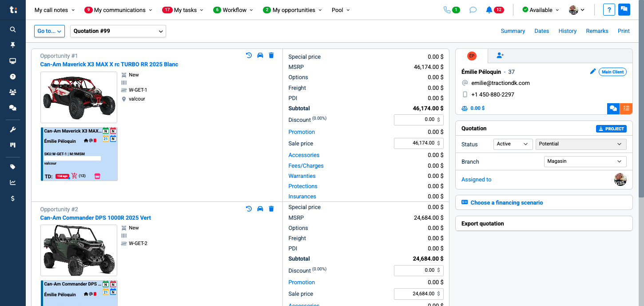Screen dimensions: 644x306
Task: Click the car icon for Opportunity #1
Action: 260,56
